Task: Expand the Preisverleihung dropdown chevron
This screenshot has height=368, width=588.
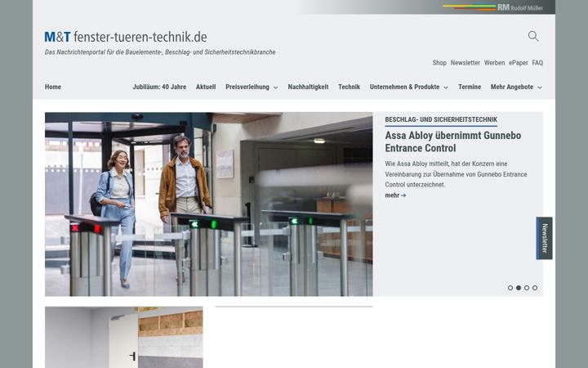Action: tap(276, 88)
